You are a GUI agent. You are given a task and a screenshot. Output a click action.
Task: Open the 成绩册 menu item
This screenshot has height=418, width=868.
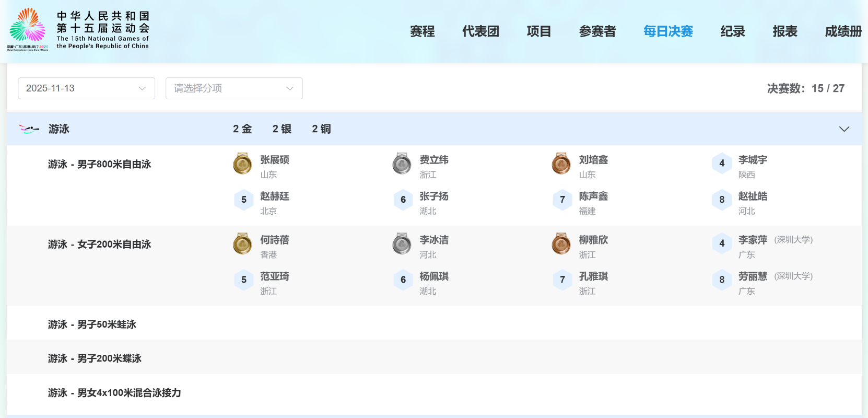[x=843, y=31]
